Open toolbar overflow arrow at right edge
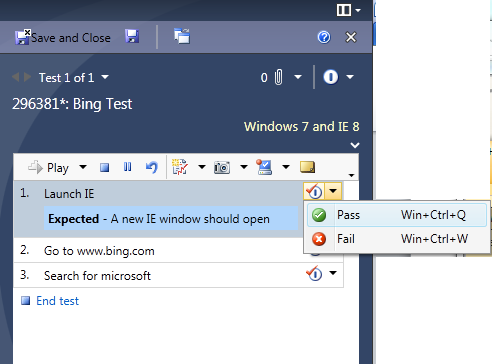 pyautogui.click(x=351, y=175)
